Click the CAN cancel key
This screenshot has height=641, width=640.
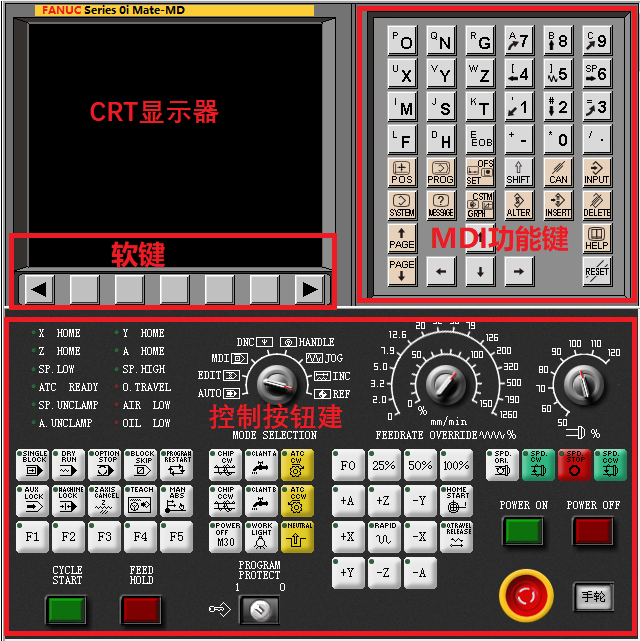[x=558, y=173]
